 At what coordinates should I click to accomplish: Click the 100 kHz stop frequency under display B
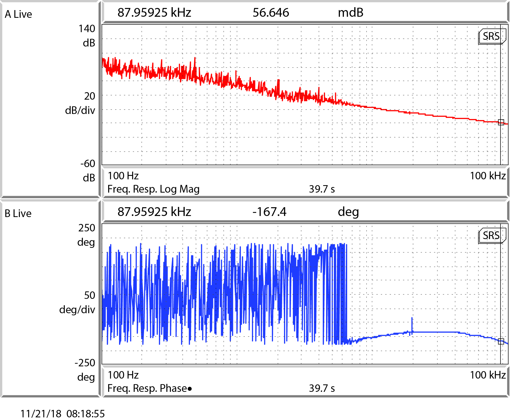coord(488,375)
